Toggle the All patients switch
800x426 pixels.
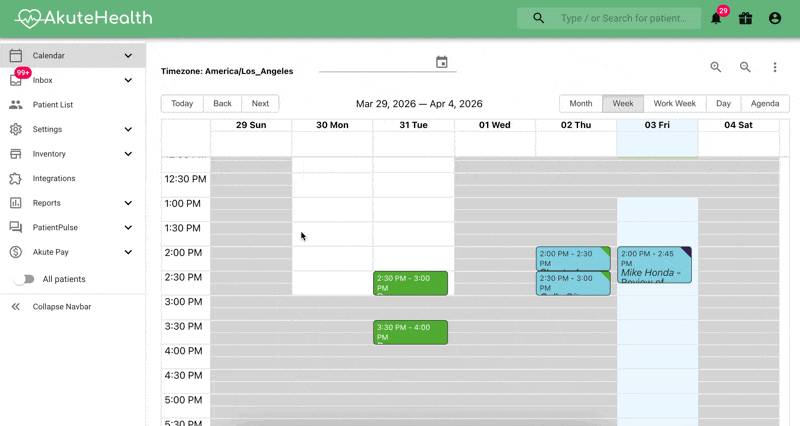23,279
